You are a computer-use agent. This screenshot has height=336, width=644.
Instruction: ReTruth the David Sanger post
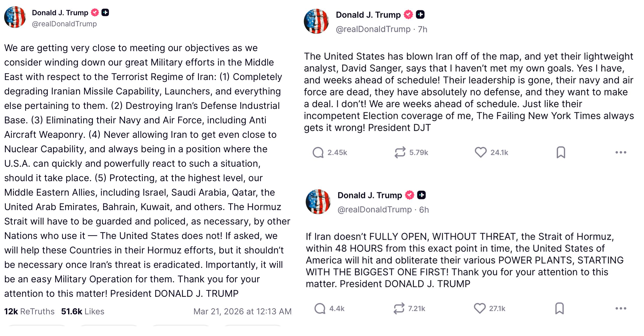(x=400, y=153)
